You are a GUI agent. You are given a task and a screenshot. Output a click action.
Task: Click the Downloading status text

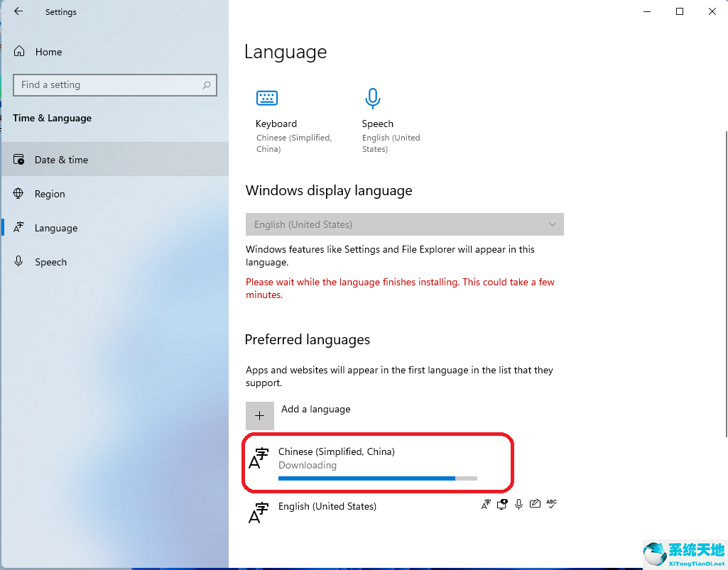click(308, 465)
